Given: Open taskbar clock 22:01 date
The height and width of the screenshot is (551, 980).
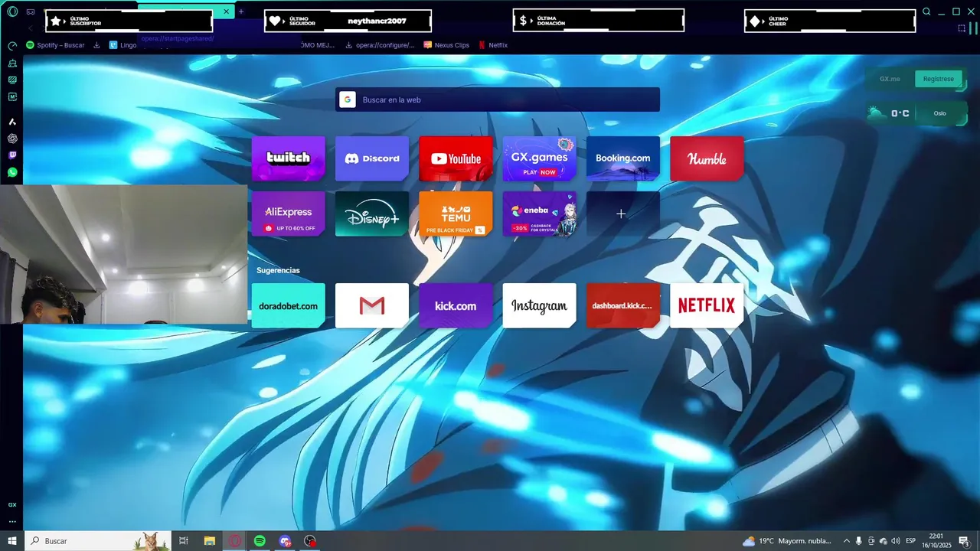Looking at the screenshot, I should [936, 541].
